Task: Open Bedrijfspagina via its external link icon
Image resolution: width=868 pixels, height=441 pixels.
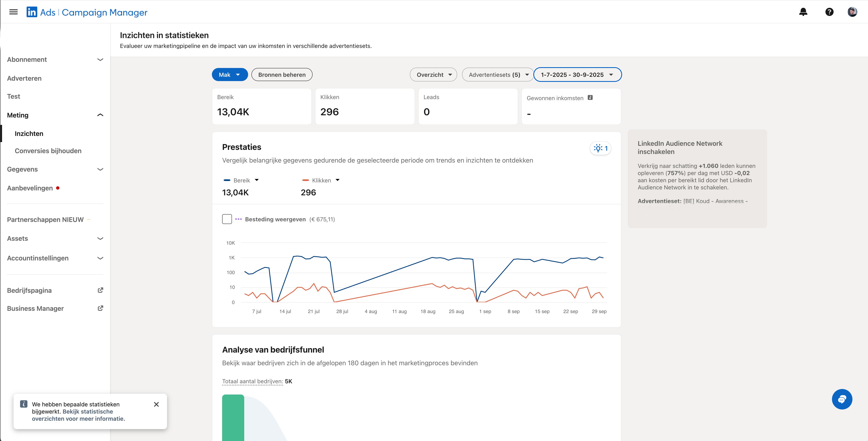Action: [100, 290]
